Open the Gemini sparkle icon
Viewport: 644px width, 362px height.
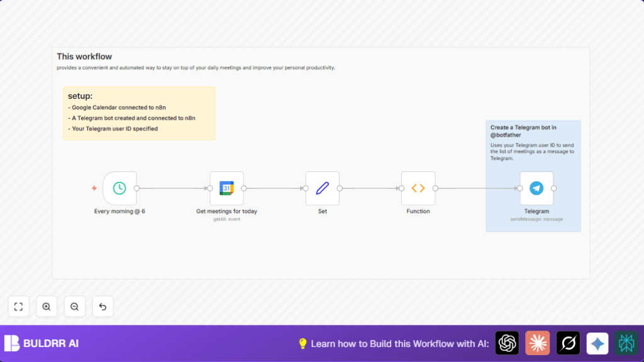pyautogui.click(x=597, y=343)
